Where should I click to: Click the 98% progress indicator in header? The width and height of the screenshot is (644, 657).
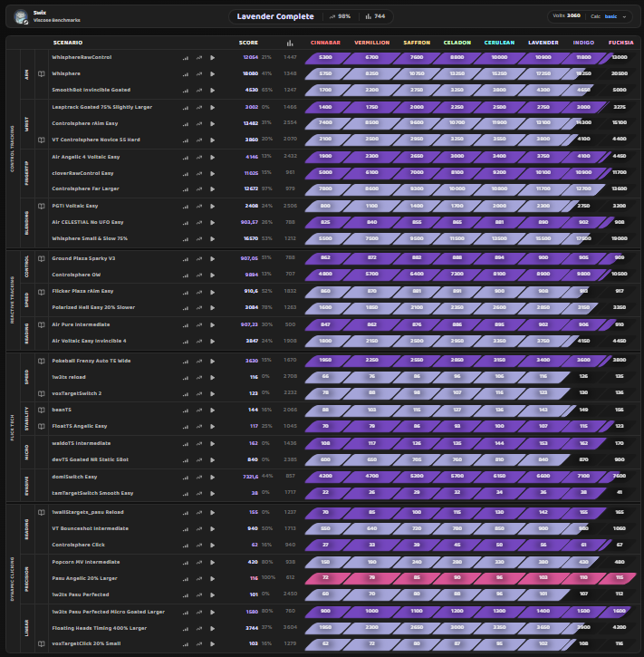340,16
